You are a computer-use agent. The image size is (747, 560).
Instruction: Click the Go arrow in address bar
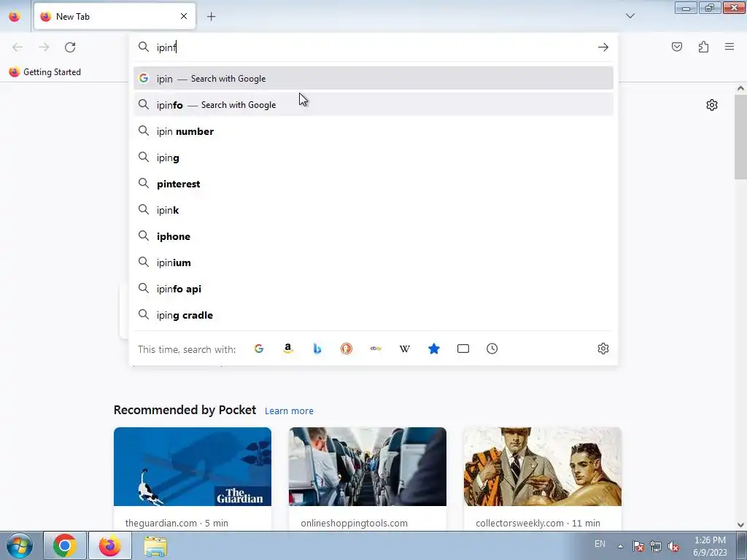click(603, 47)
